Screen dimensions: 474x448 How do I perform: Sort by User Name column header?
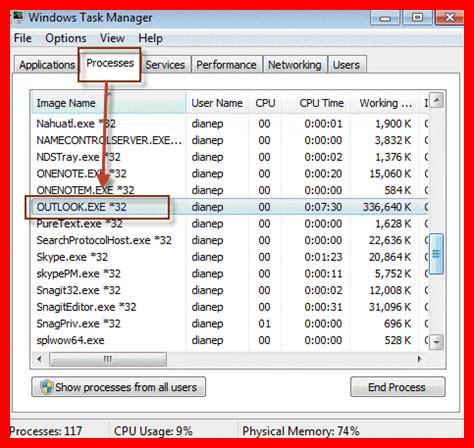point(217,103)
